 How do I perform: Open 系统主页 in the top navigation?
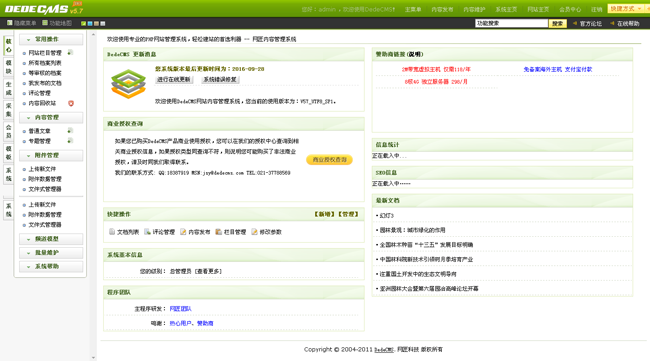506,9
